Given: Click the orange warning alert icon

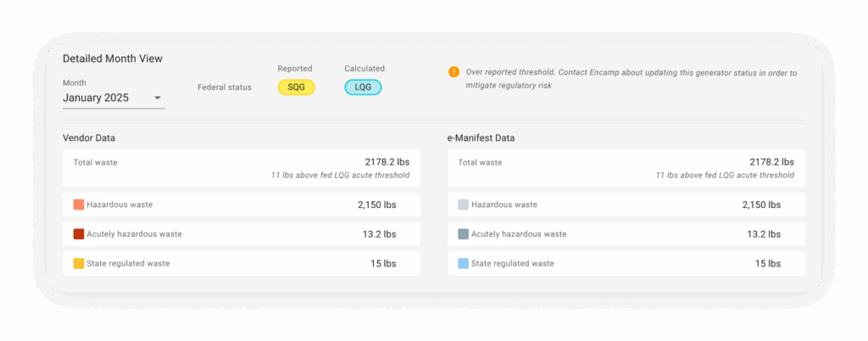Looking at the screenshot, I should (454, 72).
